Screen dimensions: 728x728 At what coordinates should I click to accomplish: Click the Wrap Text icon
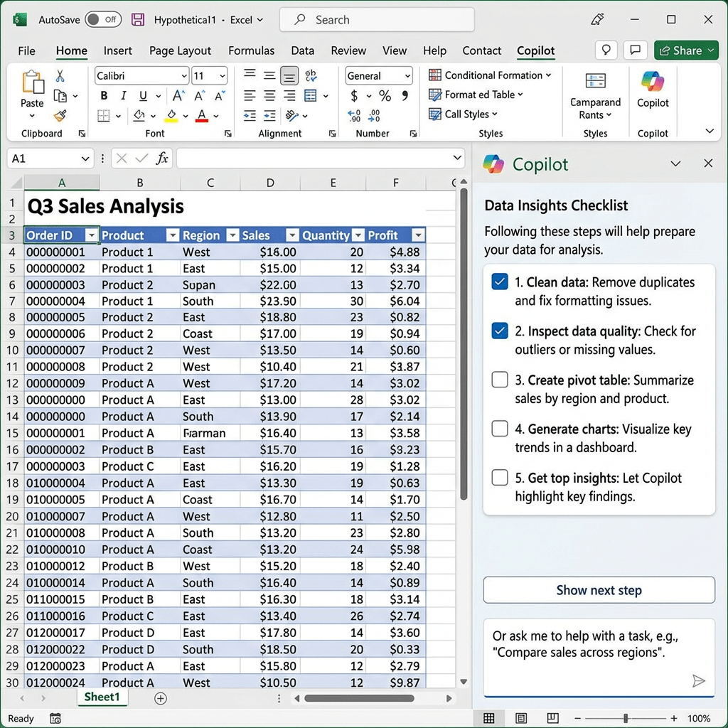(311, 75)
